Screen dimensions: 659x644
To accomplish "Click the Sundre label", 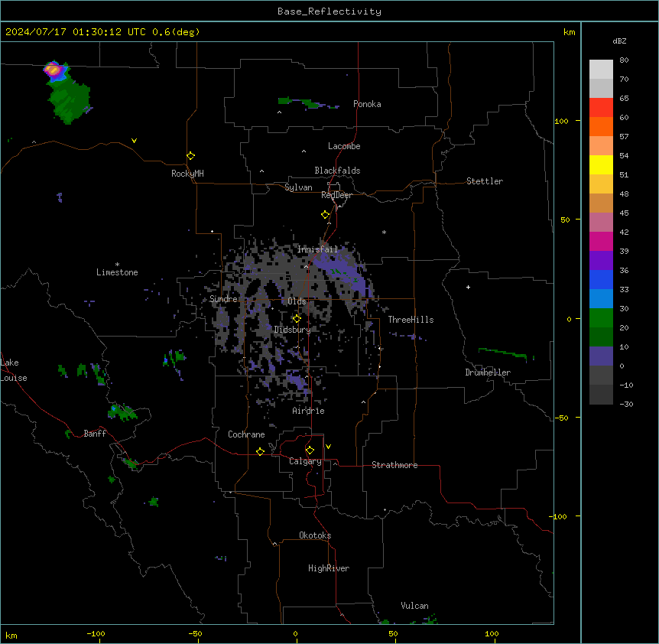I will click(223, 299).
